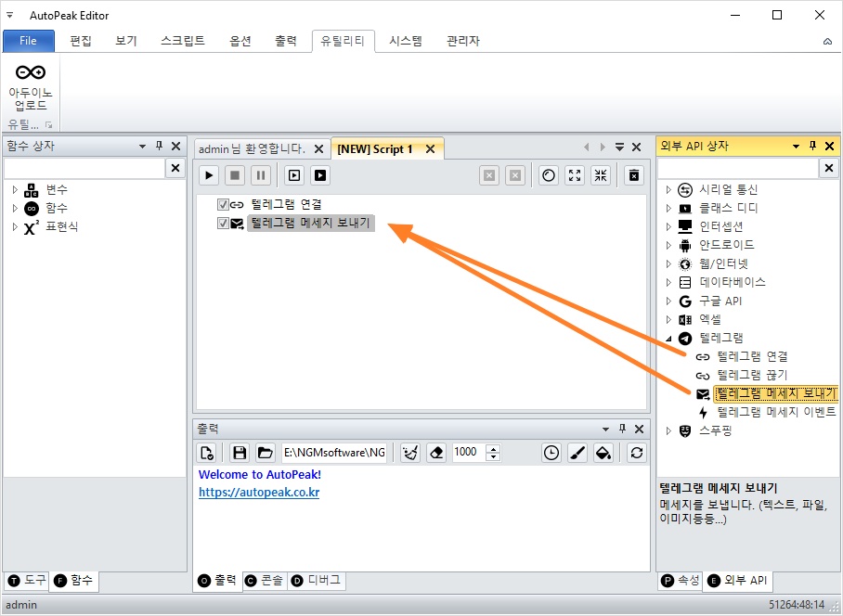
Task: Pin the function box panel
Action: 159,146
